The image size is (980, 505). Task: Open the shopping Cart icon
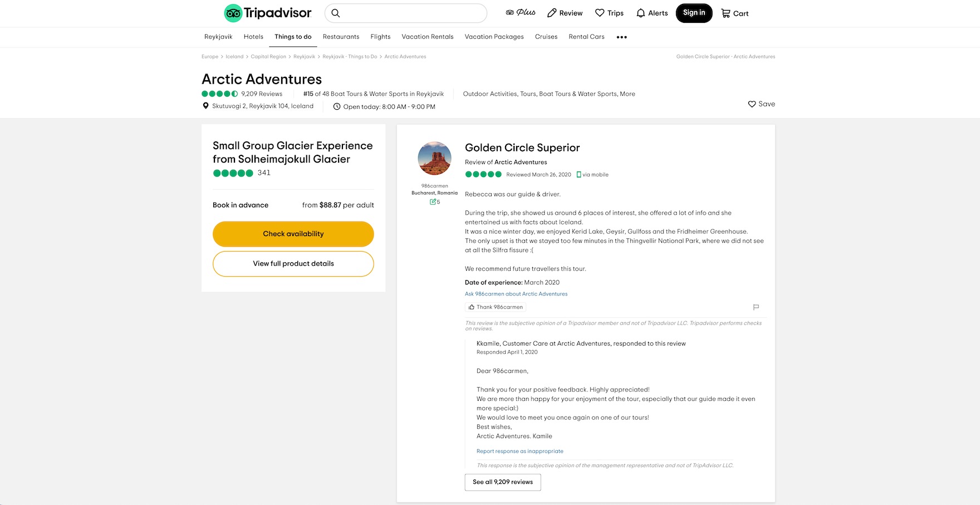726,13
